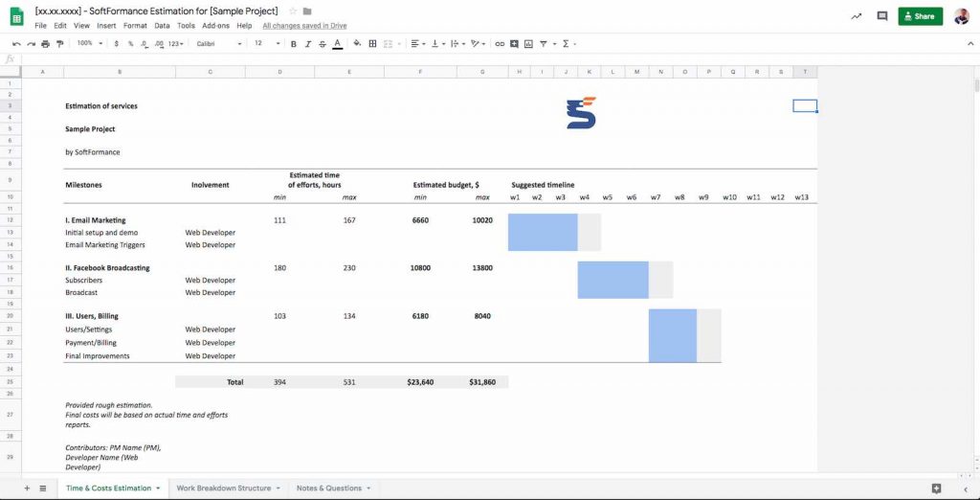
Task: Open the Calibri font dropdown
Action: [219, 44]
